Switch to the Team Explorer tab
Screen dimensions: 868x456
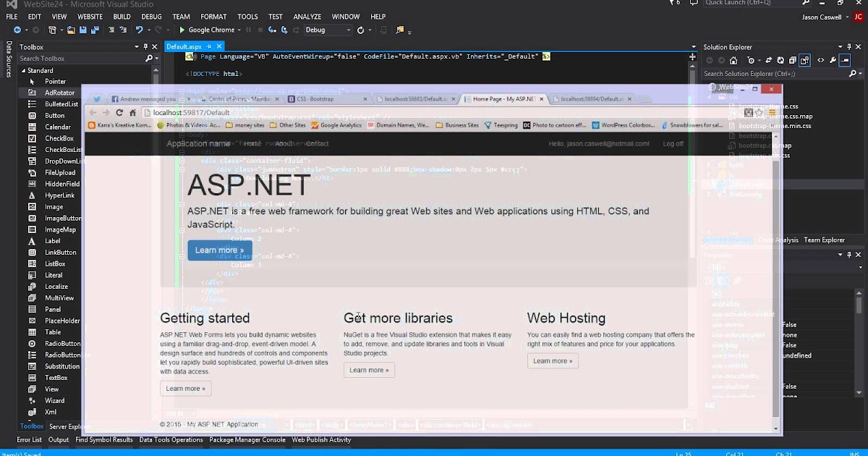pos(824,240)
